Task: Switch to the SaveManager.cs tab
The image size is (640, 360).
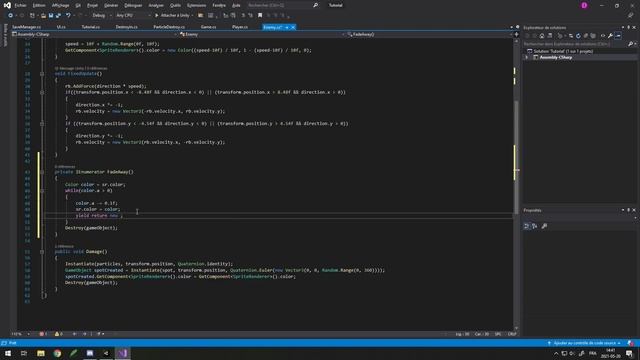Action: (x=27, y=27)
